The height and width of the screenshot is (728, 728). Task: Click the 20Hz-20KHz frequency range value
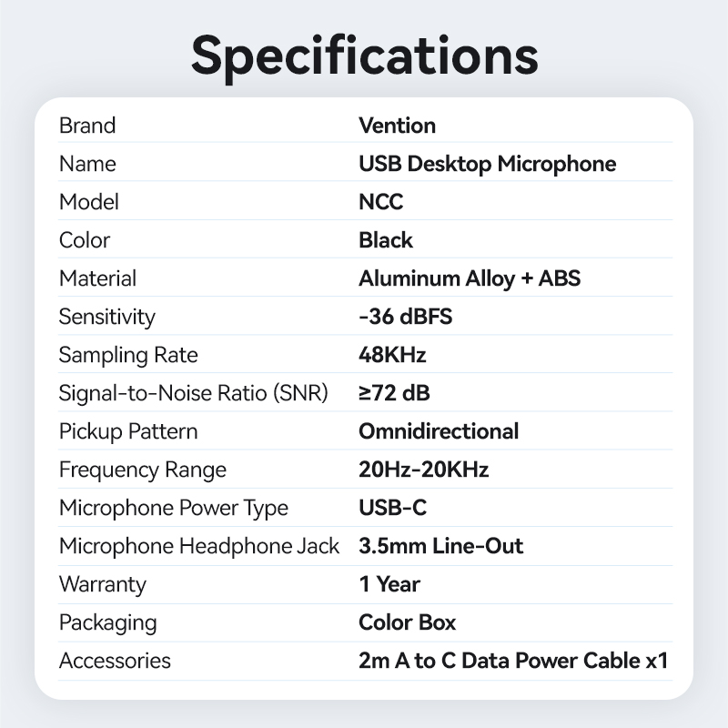pyautogui.click(x=423, y=470)
